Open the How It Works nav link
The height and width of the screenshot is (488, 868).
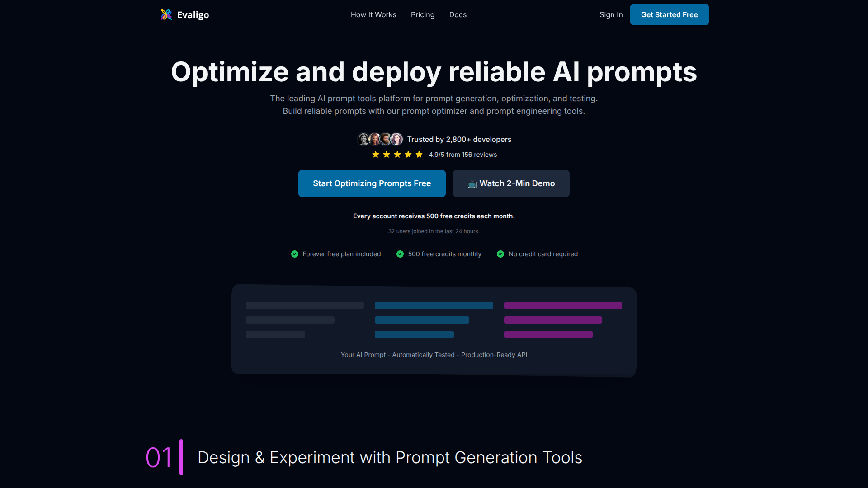coord(373,14)
